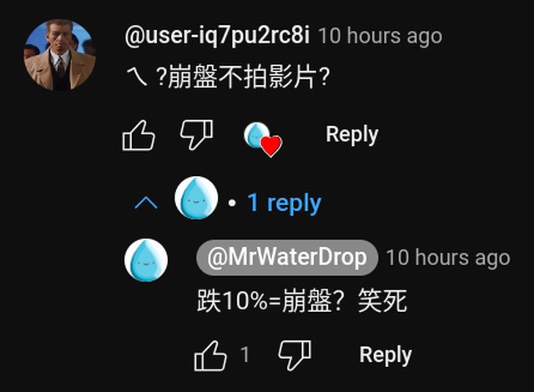
Task: Open the @user-iq7pu2rc8i channel name
Action: [217, 36]
